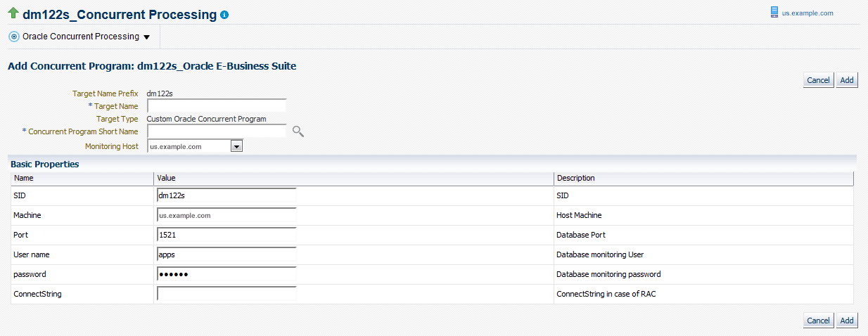
Task: Select the 'Database monitoring password' description
Action: [608, 274]
